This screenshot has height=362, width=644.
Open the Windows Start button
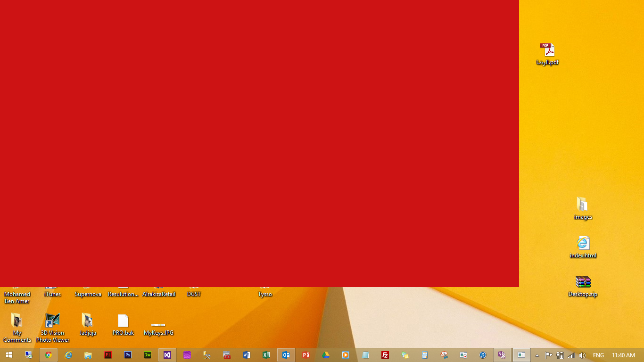click(x=9, y=355)
